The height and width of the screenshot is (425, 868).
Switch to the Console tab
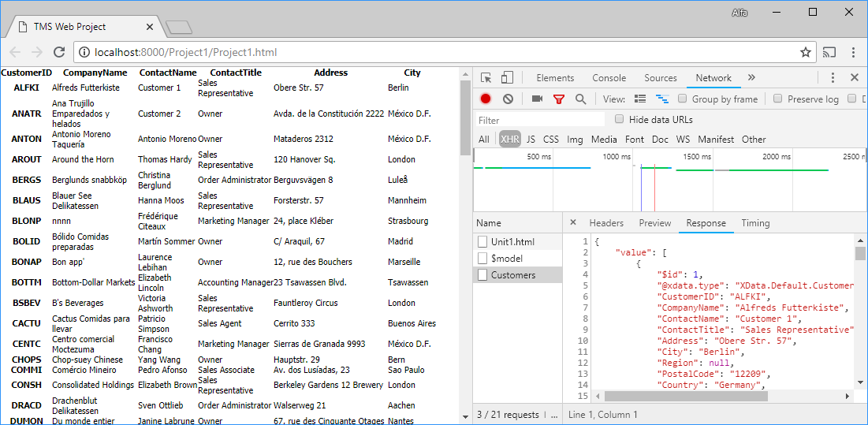coord(609,78)
